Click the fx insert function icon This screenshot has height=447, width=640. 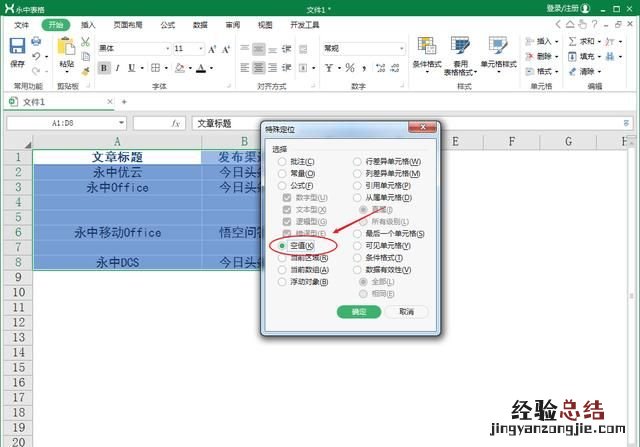click(x=176, y=123)
